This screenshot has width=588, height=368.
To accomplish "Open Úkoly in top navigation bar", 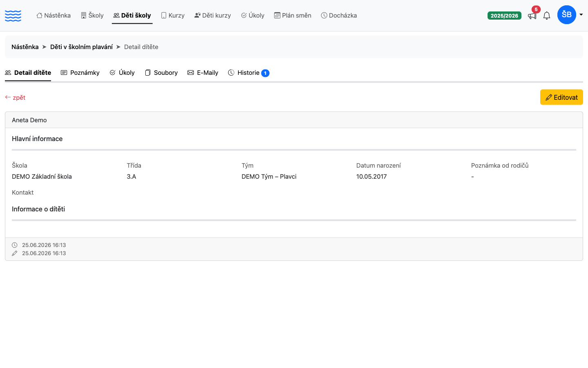I will (x=253, y=16).
